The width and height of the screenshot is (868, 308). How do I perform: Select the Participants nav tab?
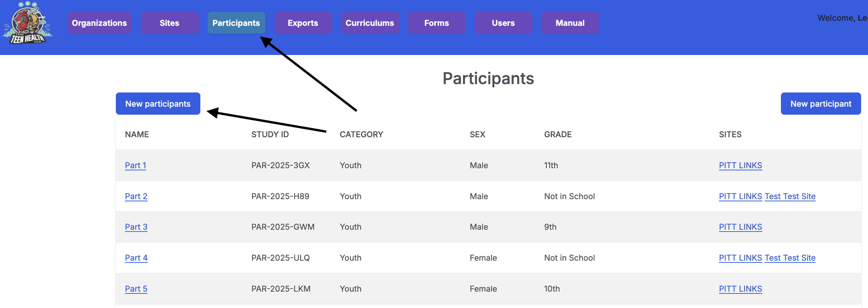tap(236, 23)
